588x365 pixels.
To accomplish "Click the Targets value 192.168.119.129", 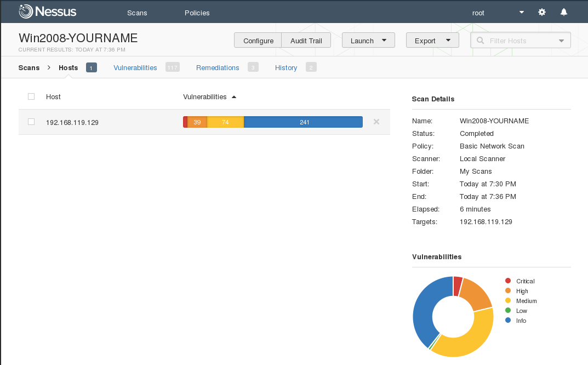I will pos(486,222).
